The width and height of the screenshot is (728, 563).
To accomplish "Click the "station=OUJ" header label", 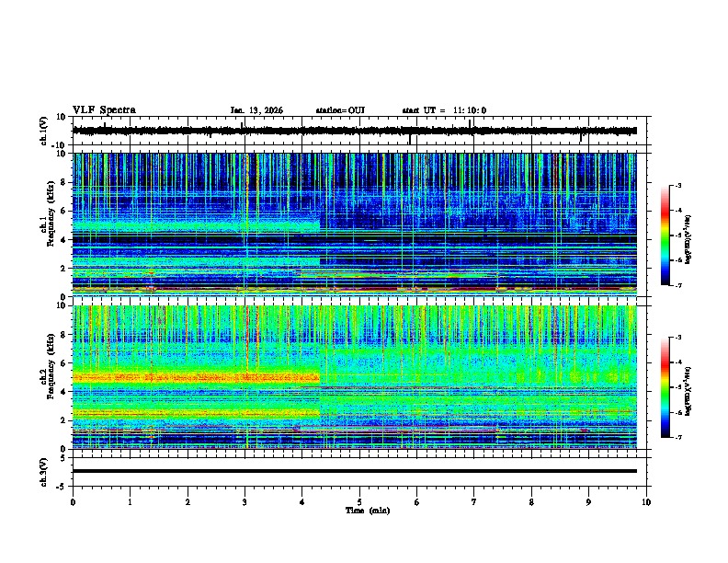I will 340,110.
